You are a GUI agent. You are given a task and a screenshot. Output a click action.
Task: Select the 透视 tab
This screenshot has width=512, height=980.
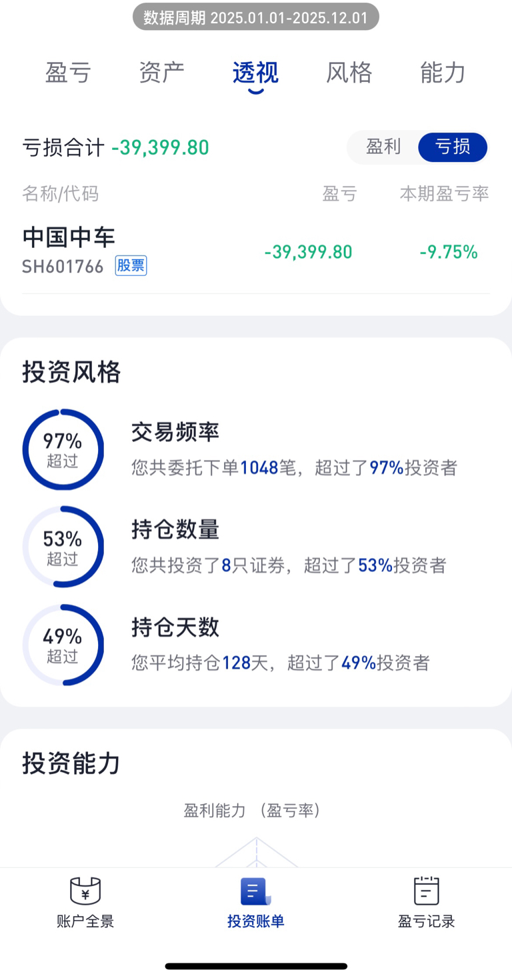click(x=255, y=72)
